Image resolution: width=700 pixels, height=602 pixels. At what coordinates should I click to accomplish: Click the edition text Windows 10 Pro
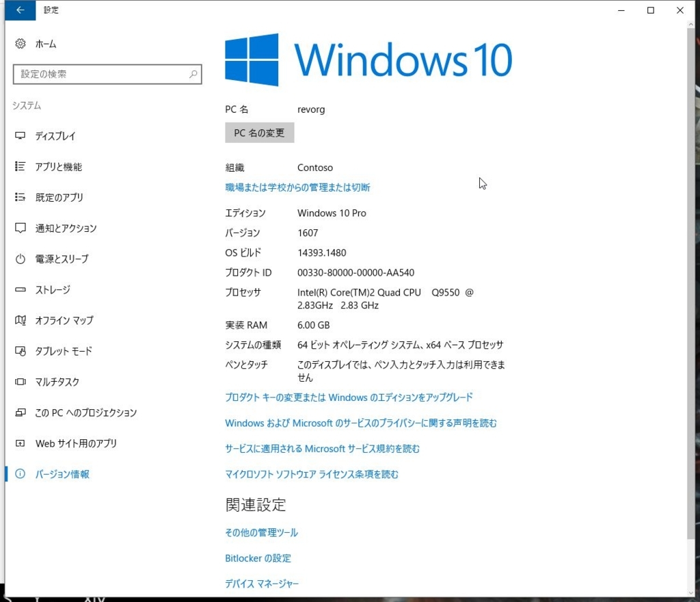tap(332, 213)
